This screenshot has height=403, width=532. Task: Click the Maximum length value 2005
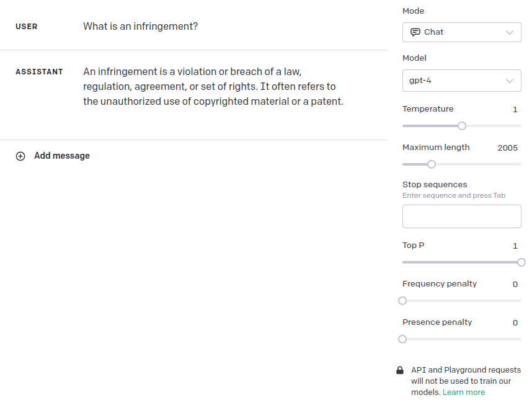coord(507,148)
